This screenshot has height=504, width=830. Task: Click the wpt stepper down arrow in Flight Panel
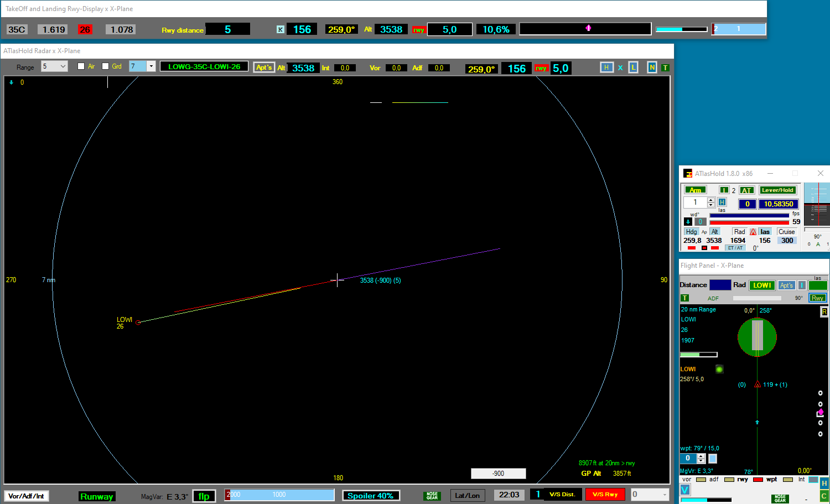pos(701,461)
